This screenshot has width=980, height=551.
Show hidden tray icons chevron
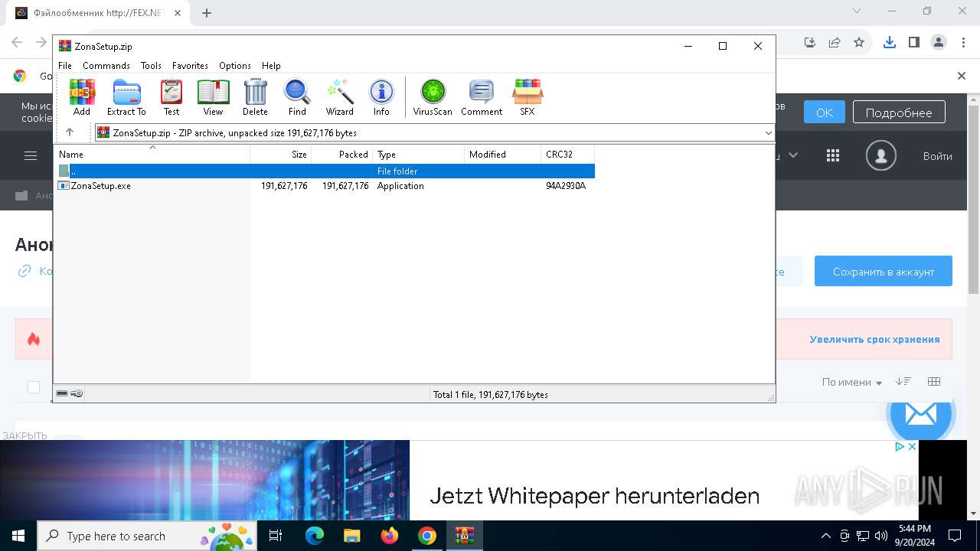pos(825,536)
